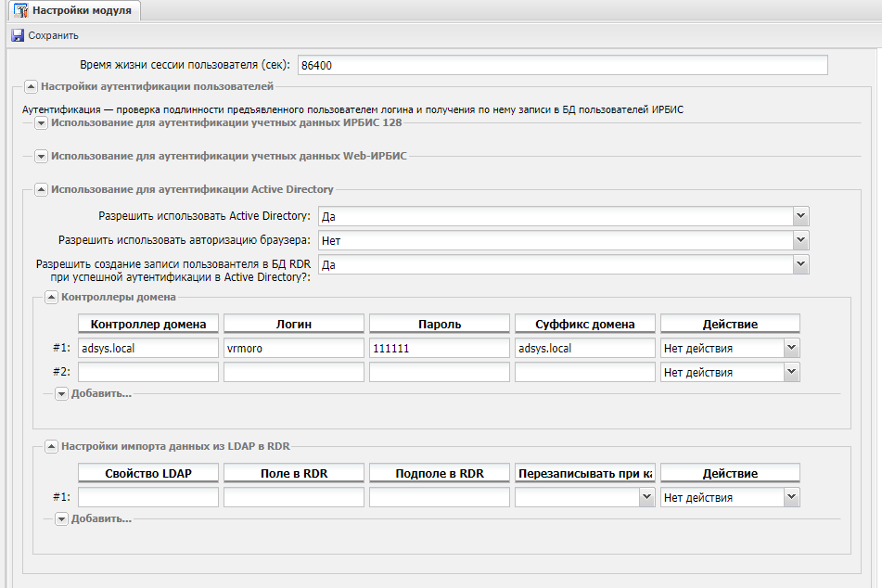Click the session lifetime input field
882x588 pixels.
tap(561, 66)
